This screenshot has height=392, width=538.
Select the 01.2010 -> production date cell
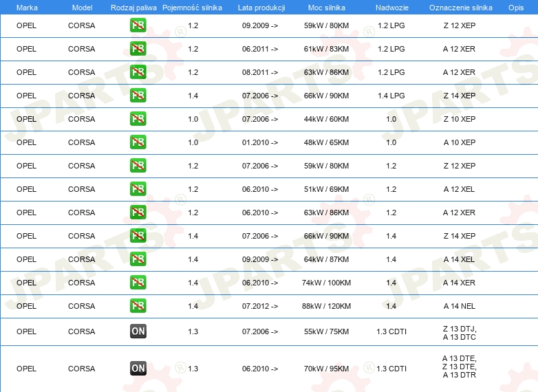click(x=260, y=142)
